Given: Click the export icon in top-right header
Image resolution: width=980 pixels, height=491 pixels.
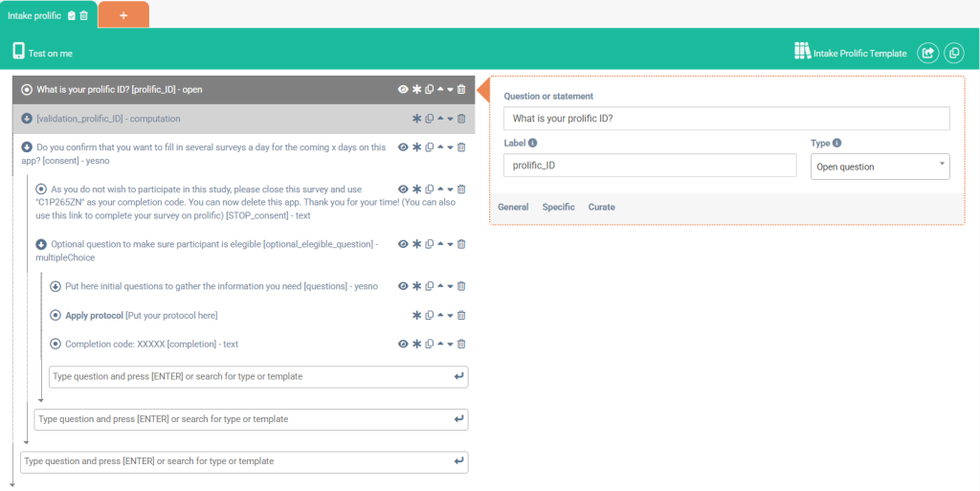Looking at the screenshot, I should (926, 54).
